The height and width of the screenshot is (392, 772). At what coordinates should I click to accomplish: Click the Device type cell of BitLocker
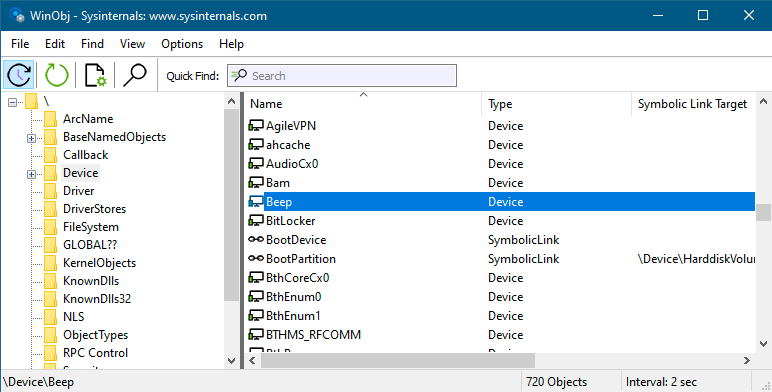tap(506, 221)
